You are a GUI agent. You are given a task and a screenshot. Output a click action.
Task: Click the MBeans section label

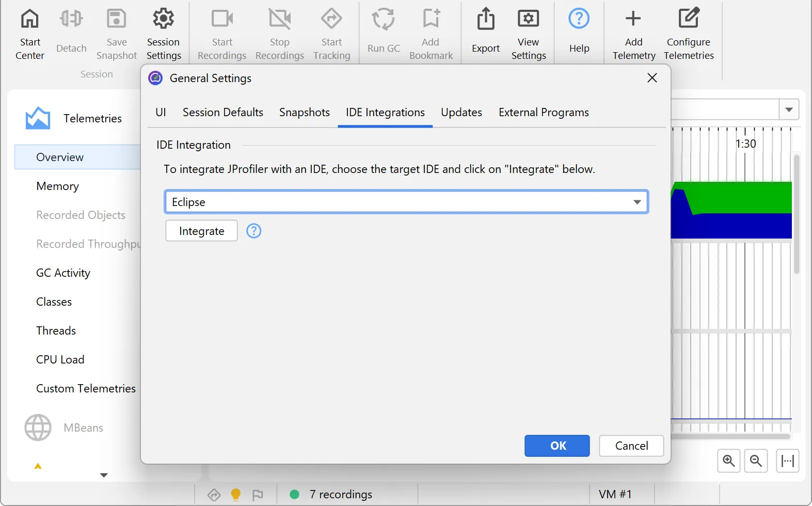[x=83, y=428]
